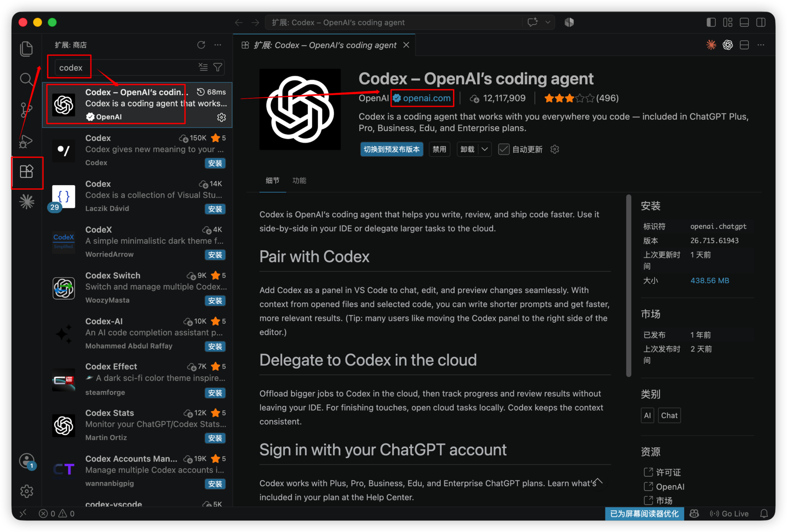The width and height of the screenshot is (787, 532).
Task: Open remote window indicator in status bar
Action: pos(23,514)
